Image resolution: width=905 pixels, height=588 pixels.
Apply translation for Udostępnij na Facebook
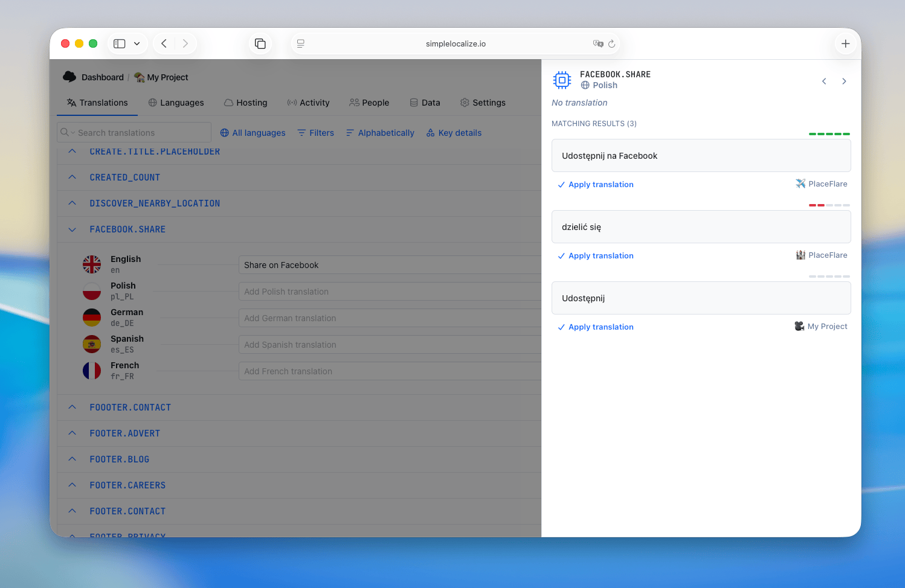tap(596, 185)
